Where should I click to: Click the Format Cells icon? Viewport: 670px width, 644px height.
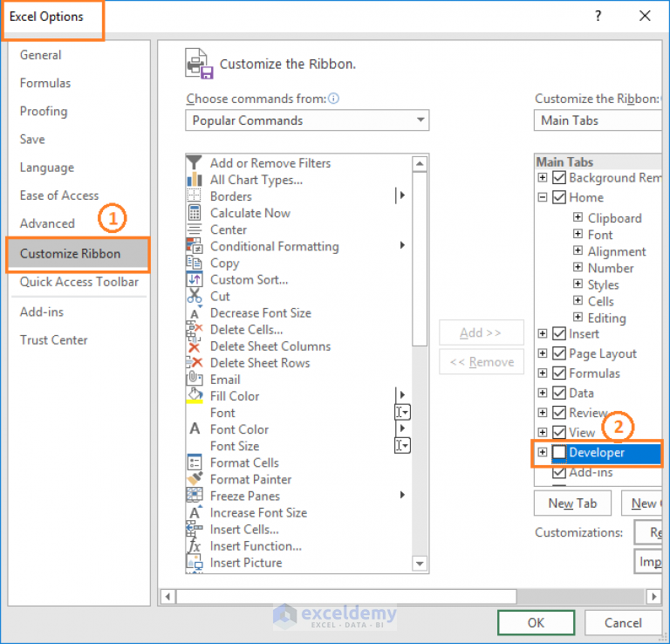click(x=195, y=462)
